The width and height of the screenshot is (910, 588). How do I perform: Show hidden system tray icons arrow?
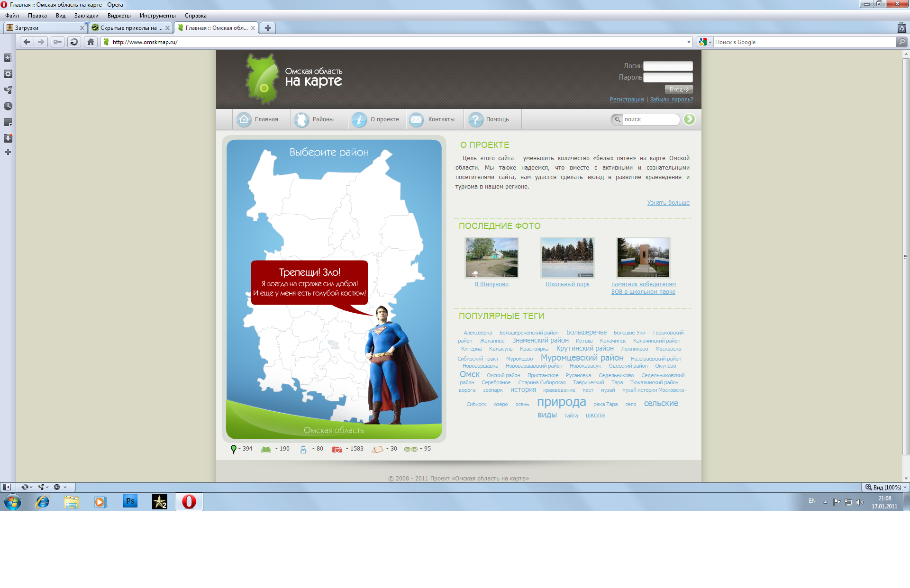tap(825, 502)
